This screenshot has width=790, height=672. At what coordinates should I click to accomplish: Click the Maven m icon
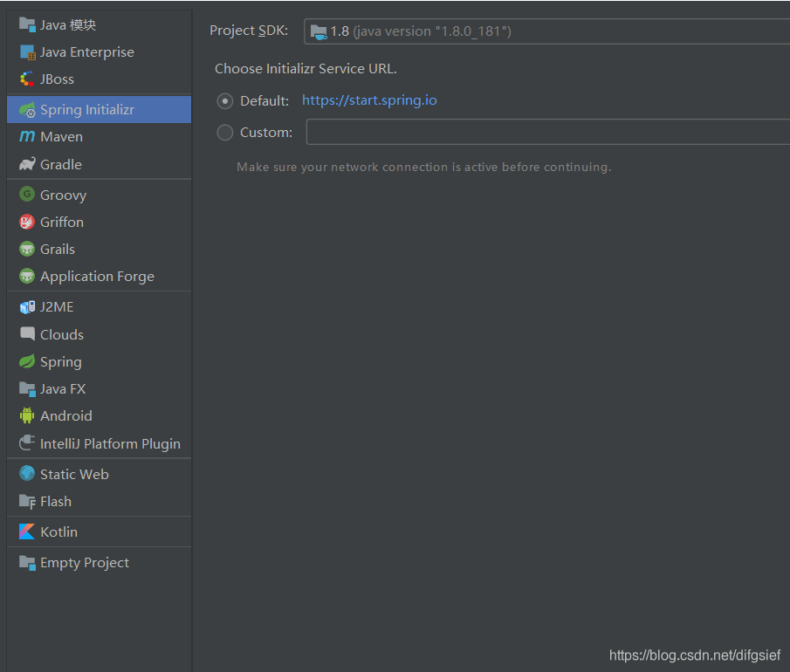click(x=27, y=136)
